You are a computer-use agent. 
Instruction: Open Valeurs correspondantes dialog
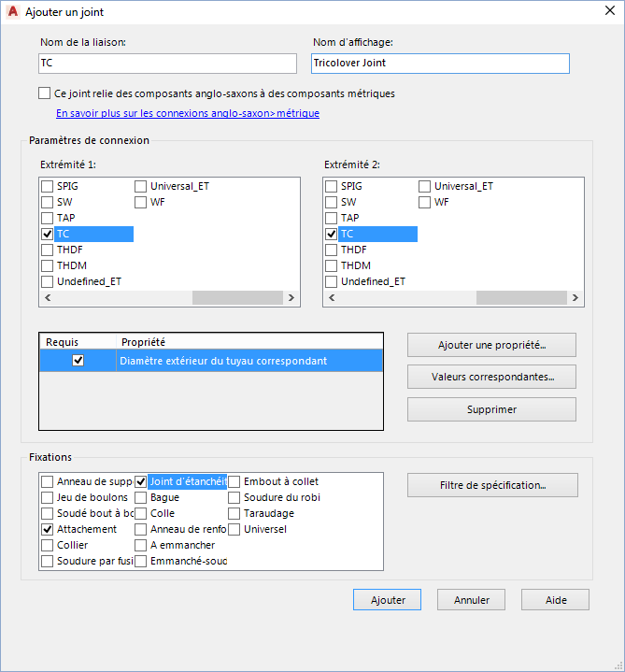coord(491,377)
